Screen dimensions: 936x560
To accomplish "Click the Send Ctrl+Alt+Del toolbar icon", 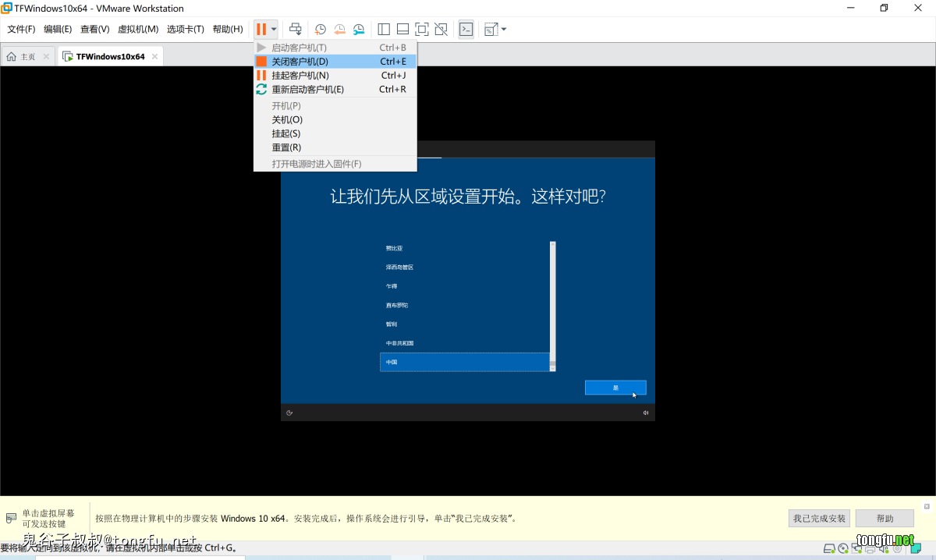I will (x=296, y=30).
